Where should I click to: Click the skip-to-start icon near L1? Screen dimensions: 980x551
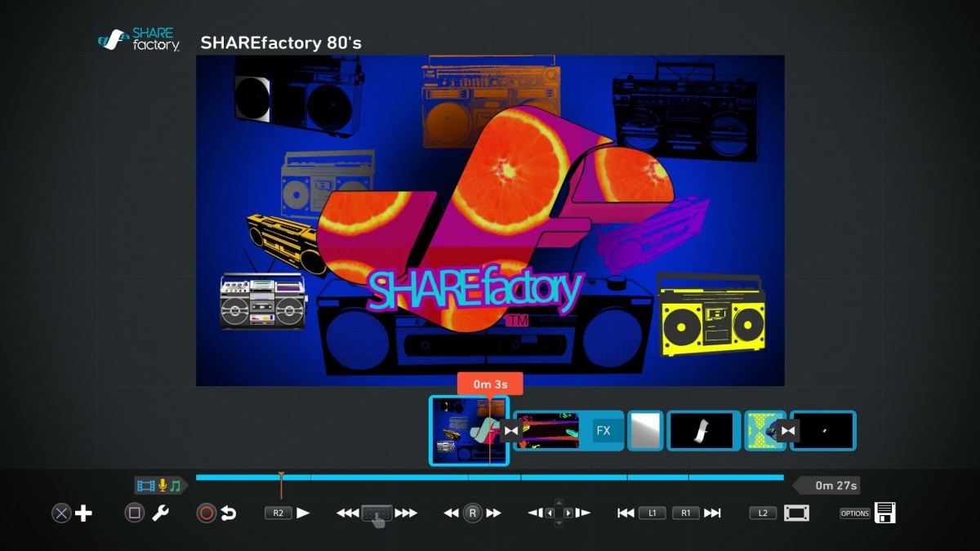tap(626, 513)
